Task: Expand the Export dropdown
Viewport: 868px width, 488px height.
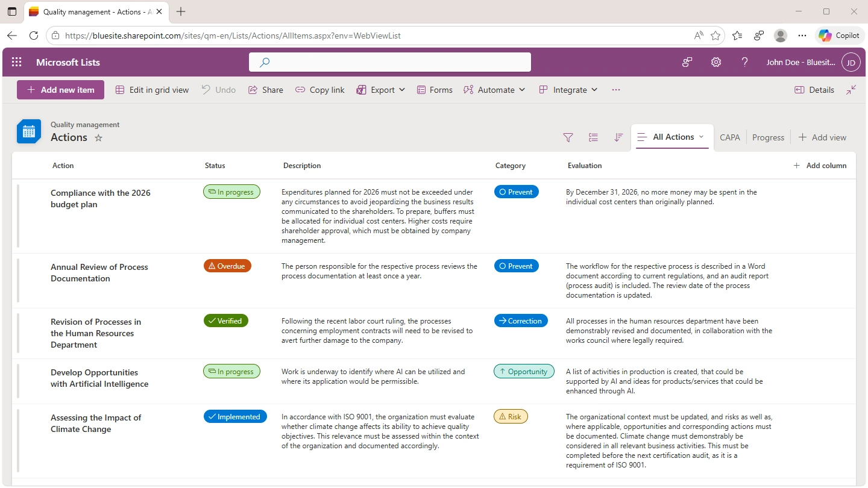Action: tap(381, 90)
